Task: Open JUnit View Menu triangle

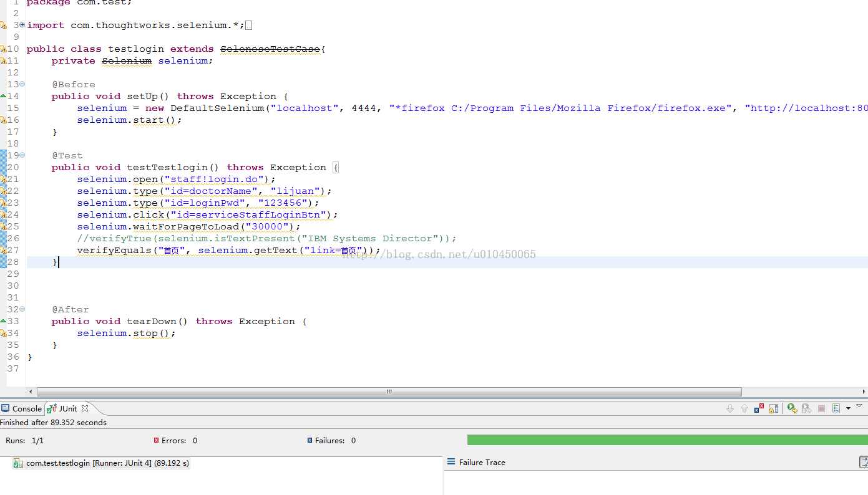Action: coord(859,406)
